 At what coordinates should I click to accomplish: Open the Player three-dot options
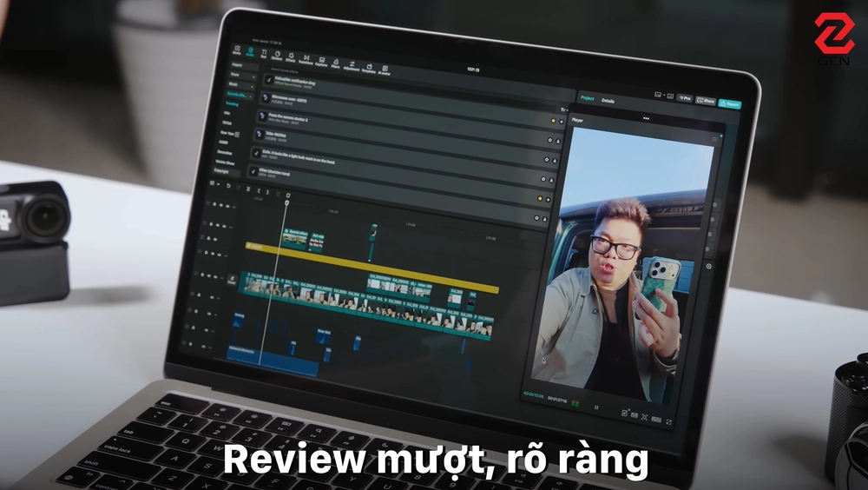click(646, 118)
